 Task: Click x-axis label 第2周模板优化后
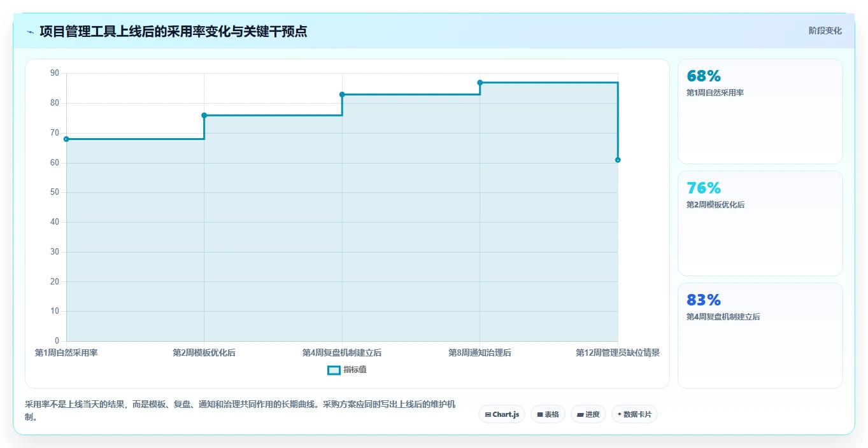[204, 353]
